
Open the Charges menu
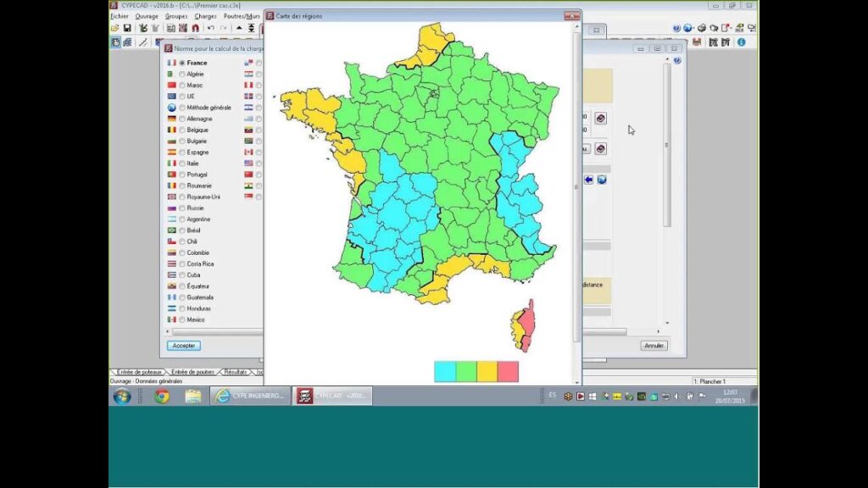[x=205, y=16]
